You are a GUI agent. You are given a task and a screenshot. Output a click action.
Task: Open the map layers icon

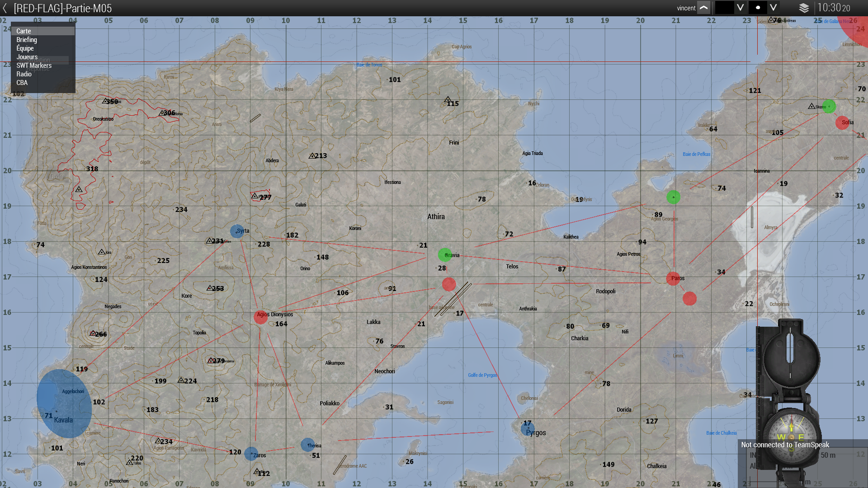pyautogui.click(x=804, y=8)
